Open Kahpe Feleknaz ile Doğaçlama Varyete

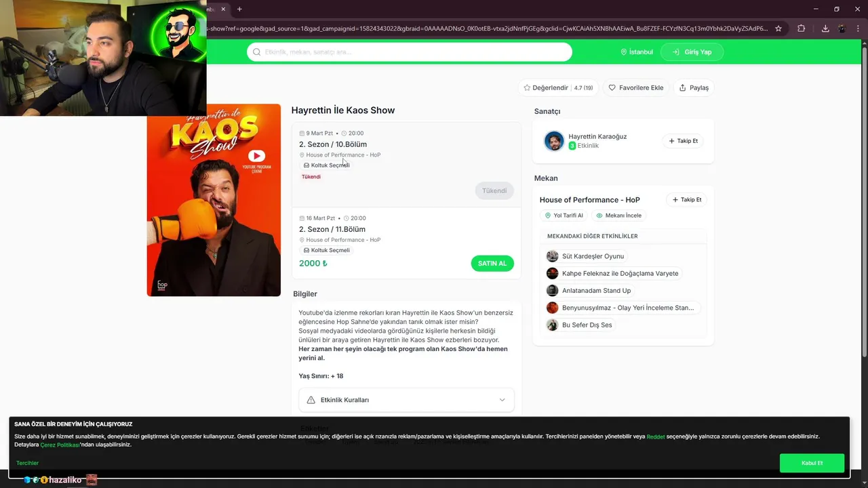click(x=620, y=273)
